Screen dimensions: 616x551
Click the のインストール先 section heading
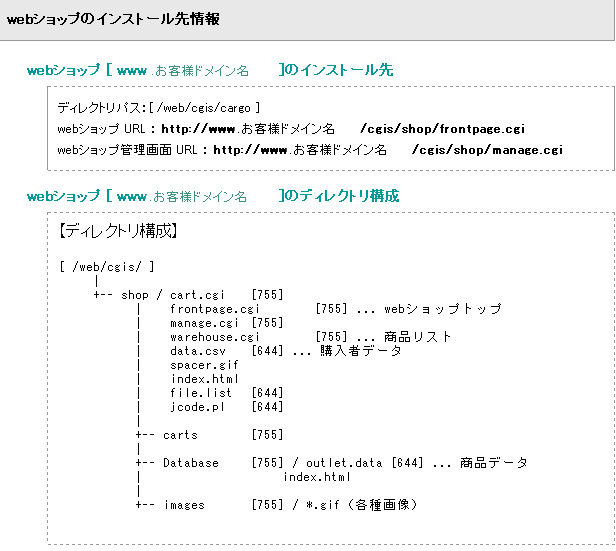tap(336, 70)
